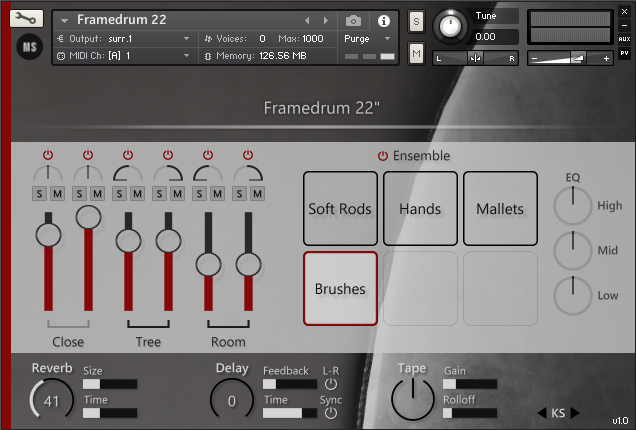
Task: Open the Purge dropdown menu
Action: click(x=367, y=39)
